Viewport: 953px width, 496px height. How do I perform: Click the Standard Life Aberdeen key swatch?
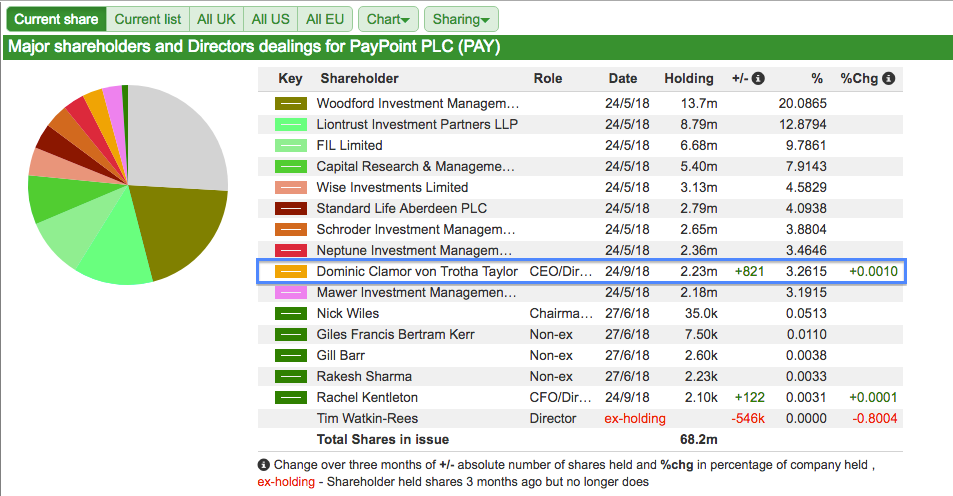coord(291,208)
